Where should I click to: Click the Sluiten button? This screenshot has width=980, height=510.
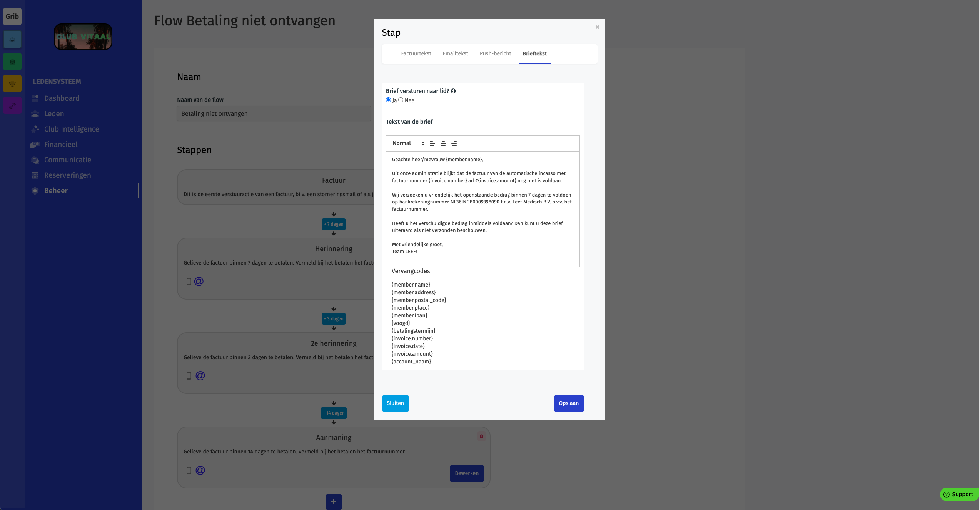[x=395, y=403]
